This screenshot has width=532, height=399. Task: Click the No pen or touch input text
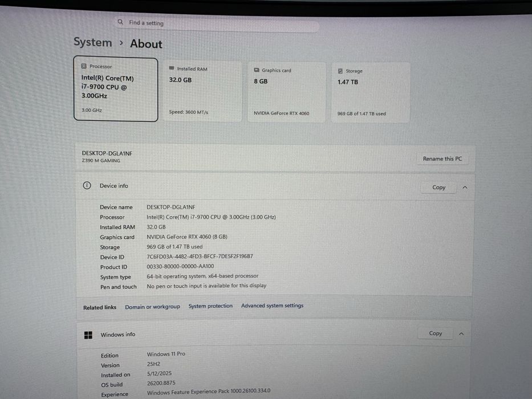206,286
